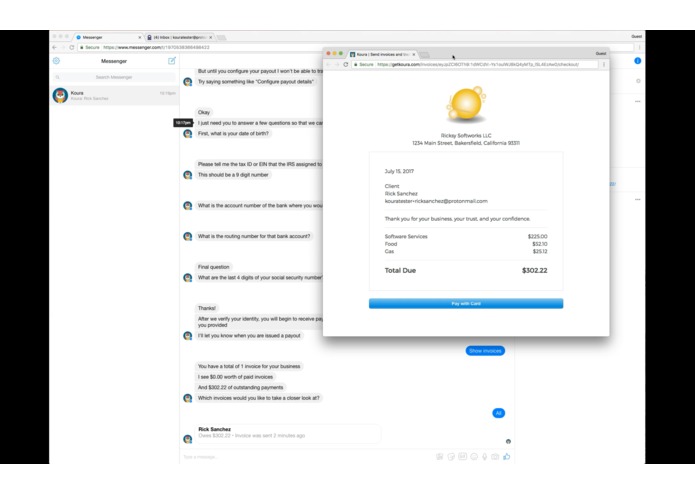Viewport: 695px width, 494px height.
Task: Click the Software Services line item
Action: (466, 237)
